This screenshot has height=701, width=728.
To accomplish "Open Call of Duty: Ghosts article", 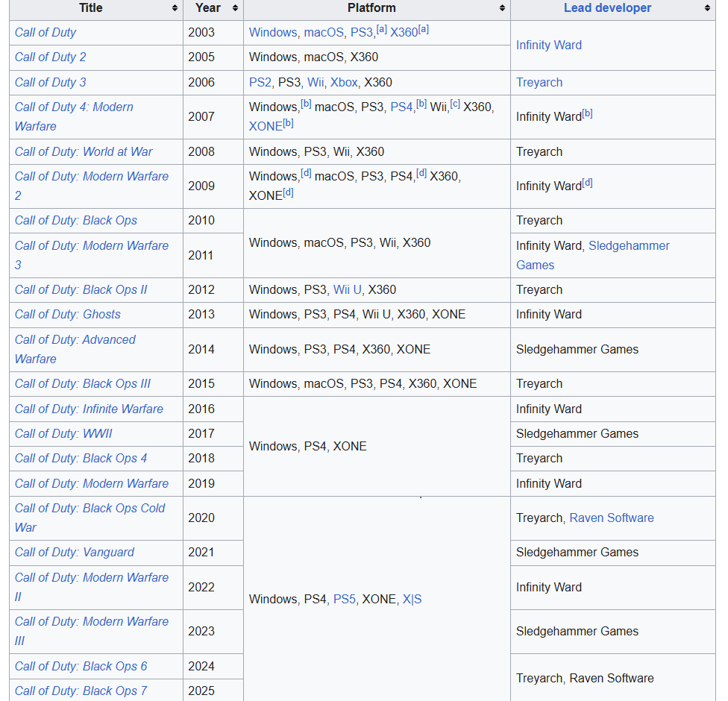I will coord(67,314).
